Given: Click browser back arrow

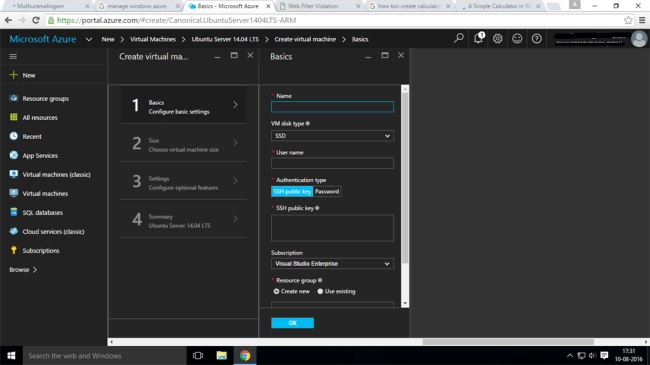Looking at the screenshot, I should (8, 20).
